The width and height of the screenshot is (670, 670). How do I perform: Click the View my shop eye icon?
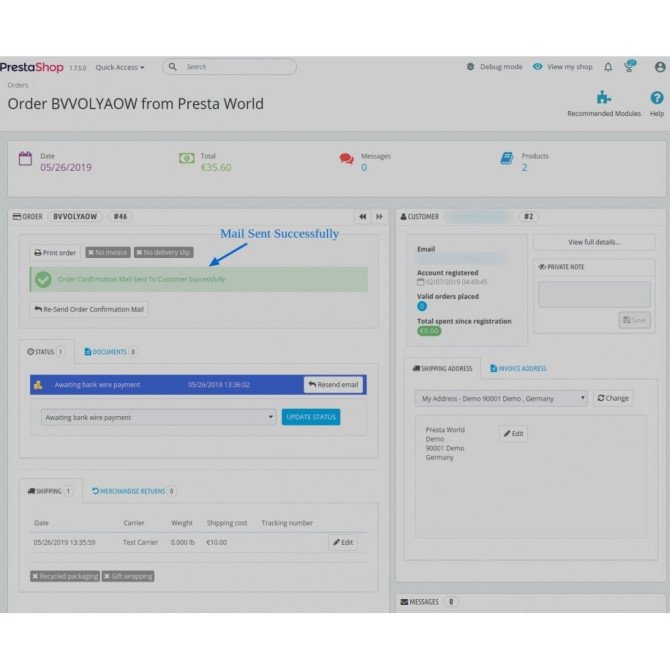pyautogui.click(x=538, y=67)
